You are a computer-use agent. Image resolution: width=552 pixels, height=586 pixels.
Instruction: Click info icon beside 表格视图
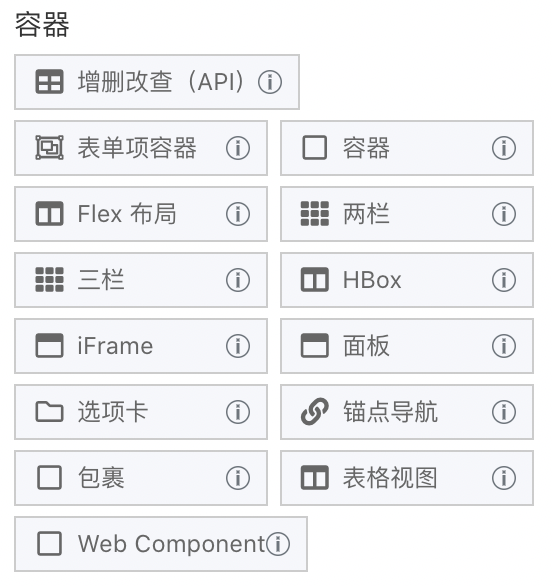[x=504, y=478]
